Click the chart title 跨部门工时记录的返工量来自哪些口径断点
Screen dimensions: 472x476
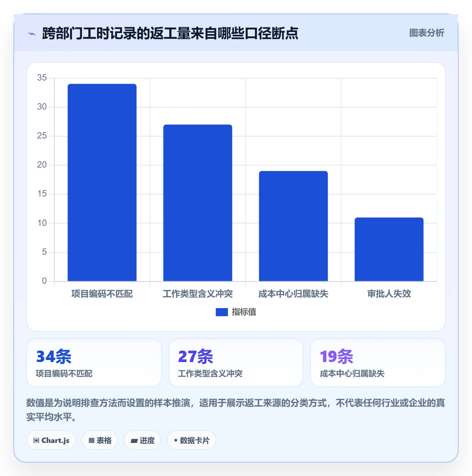170,33
